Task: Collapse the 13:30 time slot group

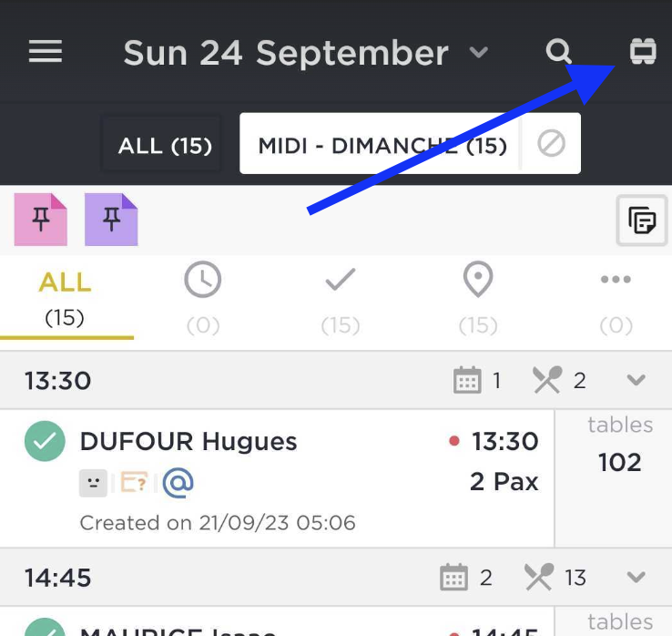Action: tap(636, 380)
